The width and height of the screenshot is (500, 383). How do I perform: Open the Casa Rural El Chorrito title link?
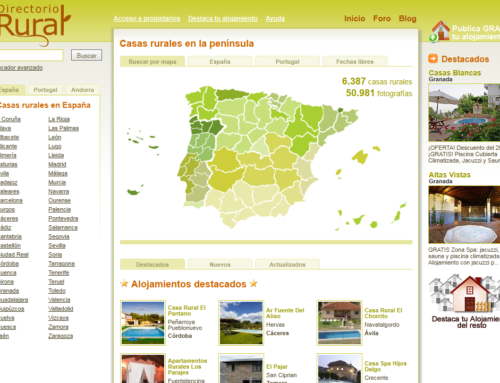[x=383, y=313]
